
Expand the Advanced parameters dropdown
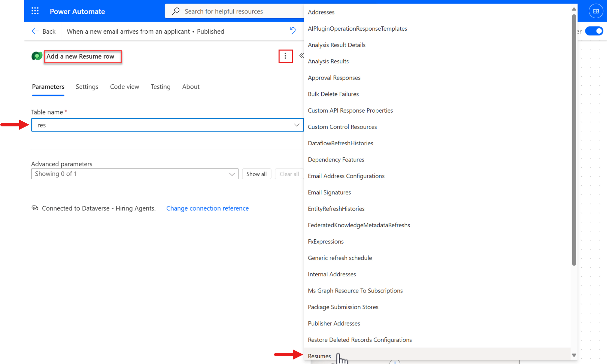click(232, 174)
